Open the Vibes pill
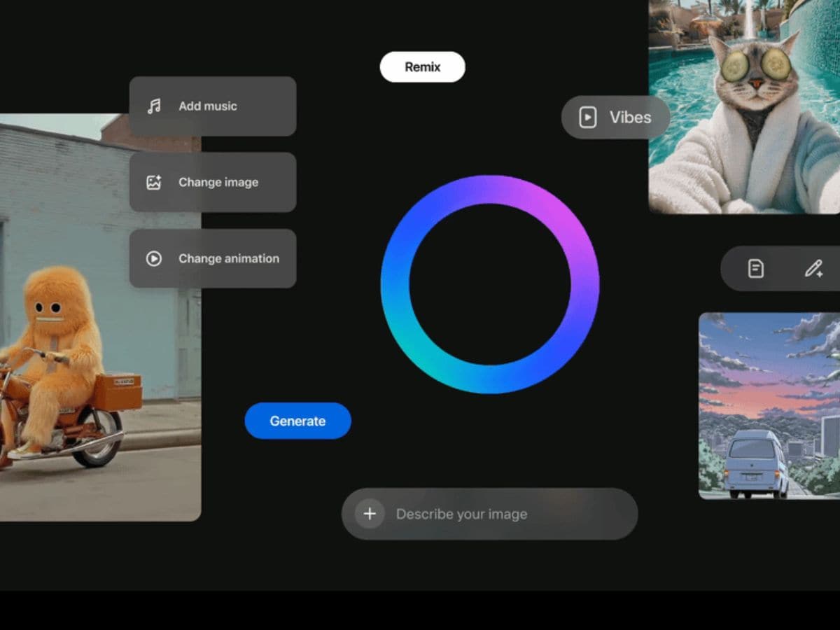 pos(615,118)
